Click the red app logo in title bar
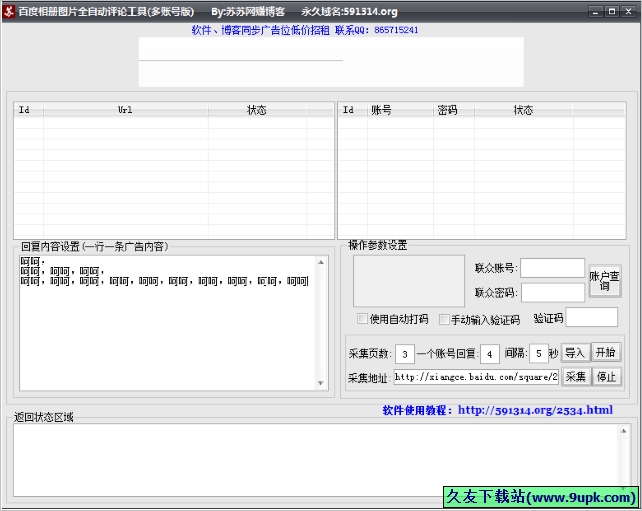 (x=8, y=11)
